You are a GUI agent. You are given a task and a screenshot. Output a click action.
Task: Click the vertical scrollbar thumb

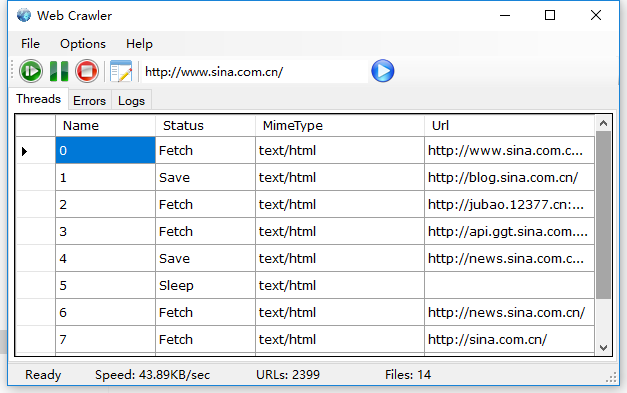pyautogui.click(x=603, y=215)
